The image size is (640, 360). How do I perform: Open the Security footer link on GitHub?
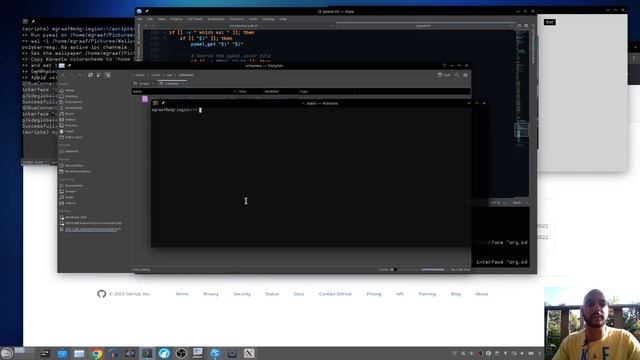point(242,294)
